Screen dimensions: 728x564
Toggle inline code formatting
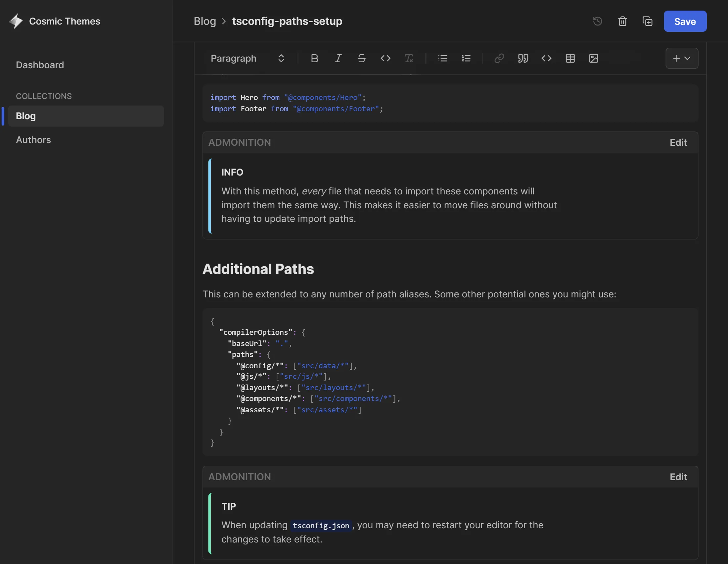tap(385, 58)
